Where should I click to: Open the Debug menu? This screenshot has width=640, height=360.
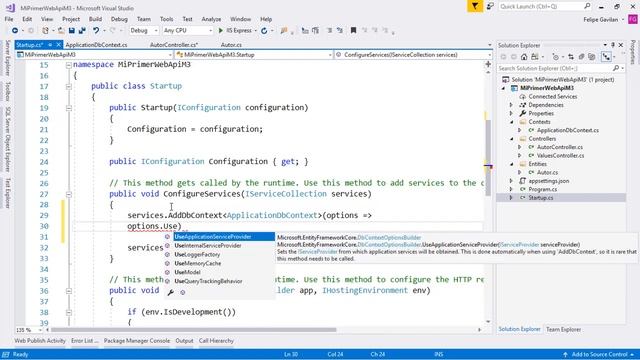[119, 19]
